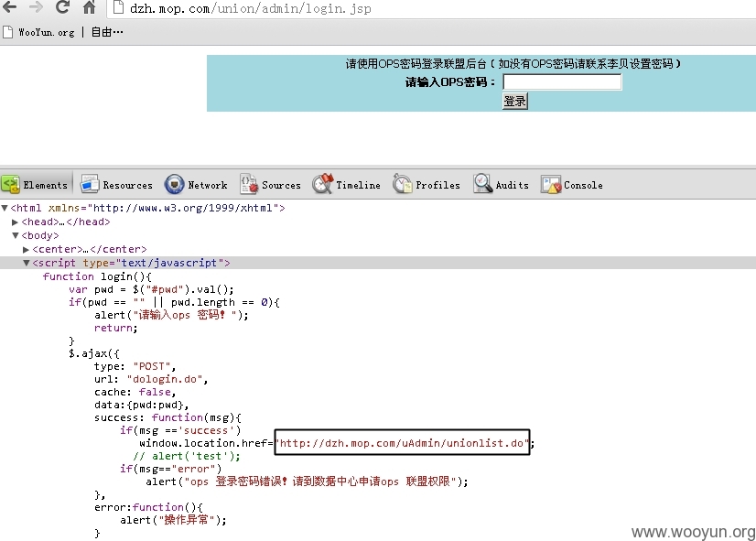Click the 'if(msg=="error")' line
This screenshot has height=541, width=756.
170,469
